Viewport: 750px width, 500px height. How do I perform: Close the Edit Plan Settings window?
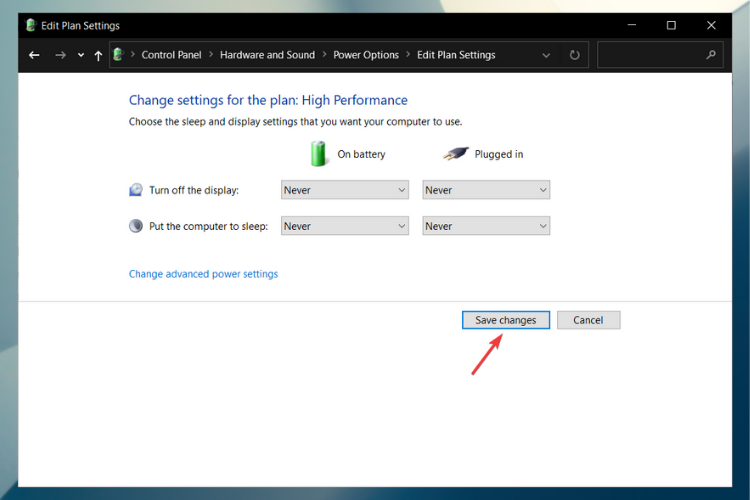click(x=711, y=25)
